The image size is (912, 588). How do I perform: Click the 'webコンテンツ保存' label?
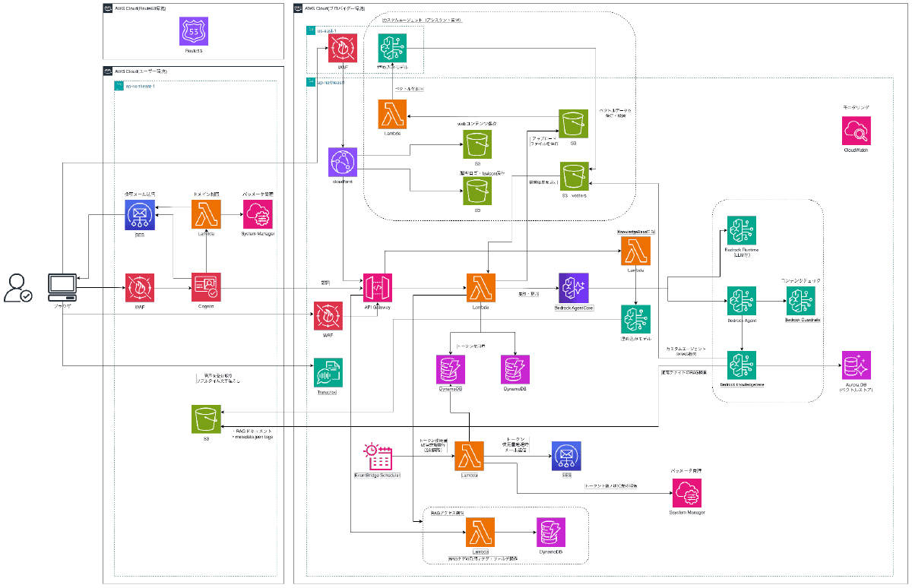[x=477, y=122]
